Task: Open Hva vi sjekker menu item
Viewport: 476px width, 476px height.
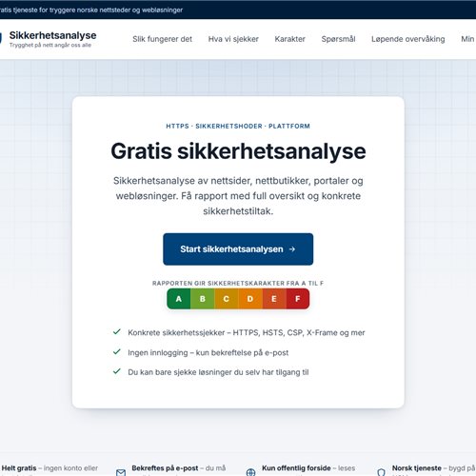Action: 233,39
